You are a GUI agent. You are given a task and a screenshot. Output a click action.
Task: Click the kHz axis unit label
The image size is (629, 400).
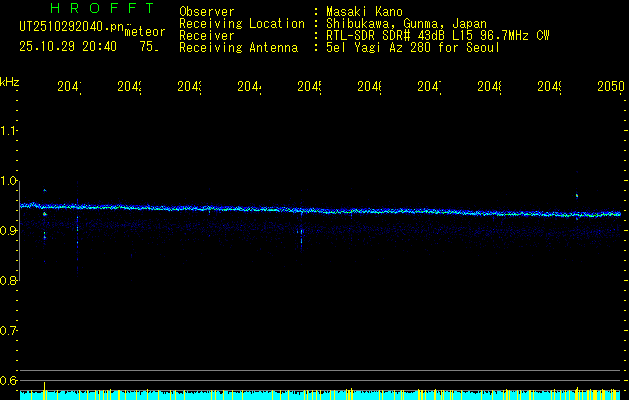pyautogui.click(x=10, y=83)
